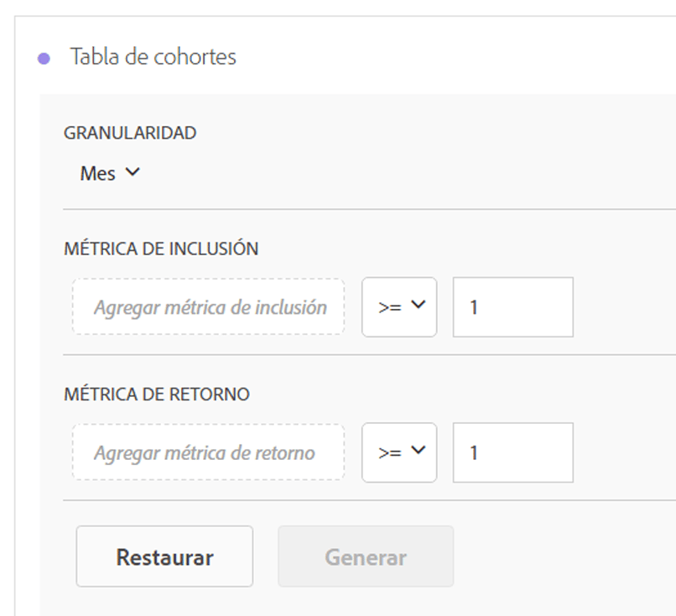Click the Restaurar button
Viewport: 676px width, 616px height.
pos(164,556)
